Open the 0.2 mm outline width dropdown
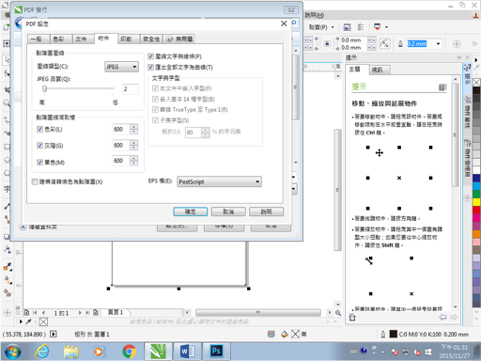Viewport: 481px width, 361px height. [x=438, y=44]
